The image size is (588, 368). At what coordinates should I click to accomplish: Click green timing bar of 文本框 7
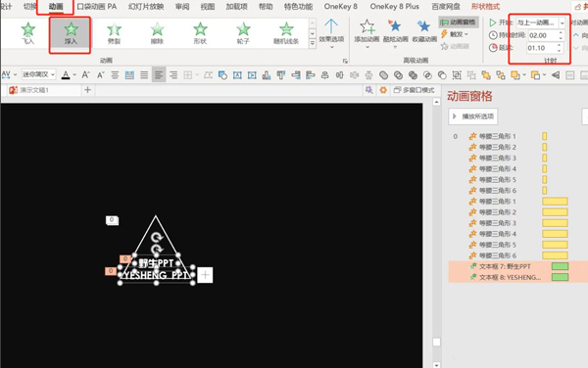click(560, 266)
